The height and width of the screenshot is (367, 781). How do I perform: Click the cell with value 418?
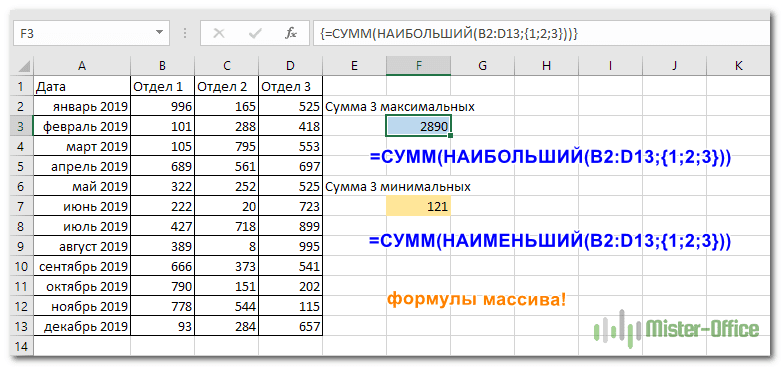(290, 126)
